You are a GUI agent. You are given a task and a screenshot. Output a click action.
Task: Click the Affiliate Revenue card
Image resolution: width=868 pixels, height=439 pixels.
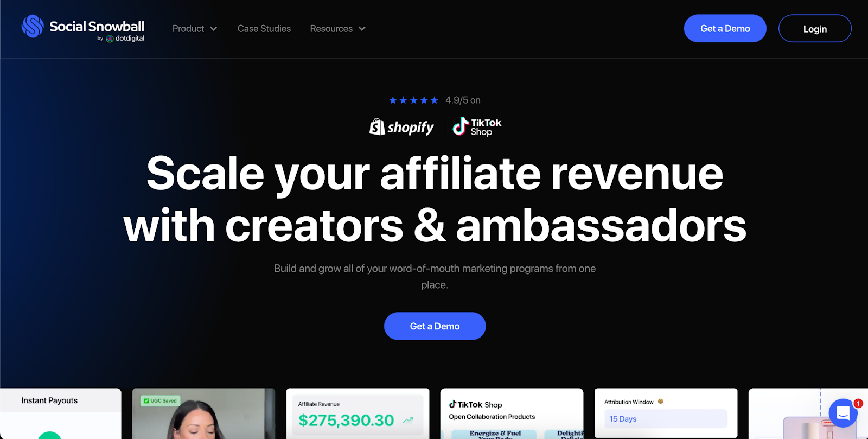[x=358, y=413]
